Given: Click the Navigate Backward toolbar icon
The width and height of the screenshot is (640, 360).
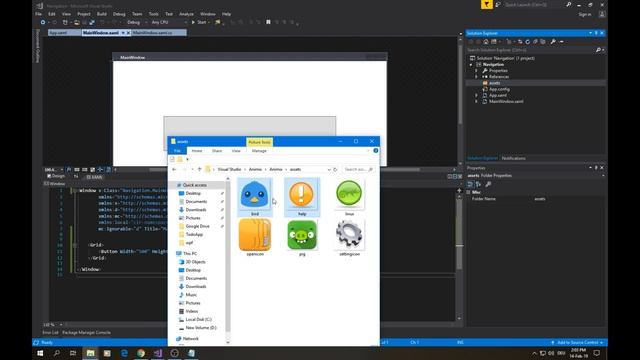Looking at the screenshot, I should pyautogui.click(x=43, y=22).
